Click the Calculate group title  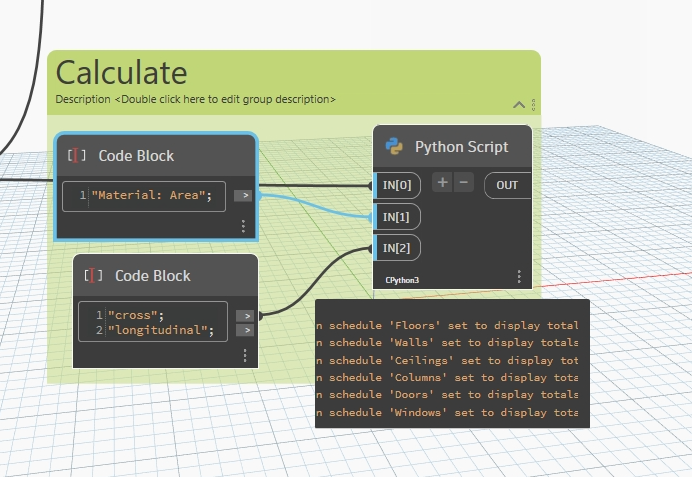click(x=121, y=73)
